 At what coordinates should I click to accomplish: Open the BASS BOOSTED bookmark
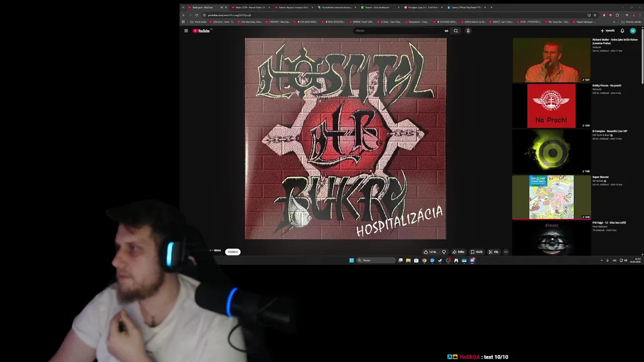click(x=335, y=22)
